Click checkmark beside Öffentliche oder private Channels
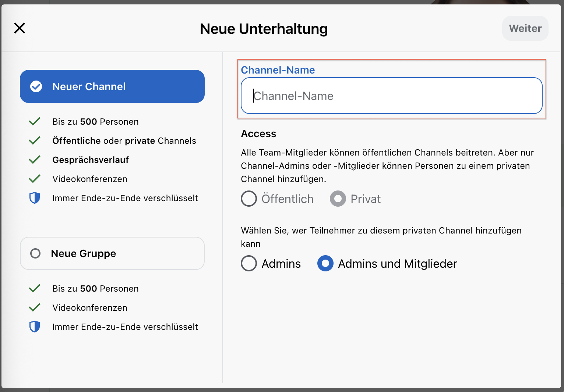The height and width of the screenshot is (392, 564). pos(35,140)
